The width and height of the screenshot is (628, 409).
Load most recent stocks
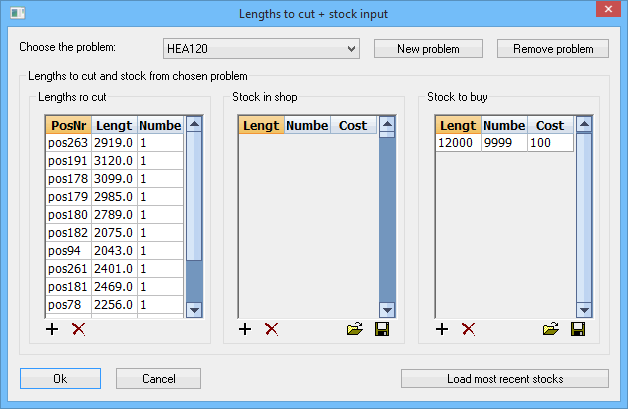504,379
